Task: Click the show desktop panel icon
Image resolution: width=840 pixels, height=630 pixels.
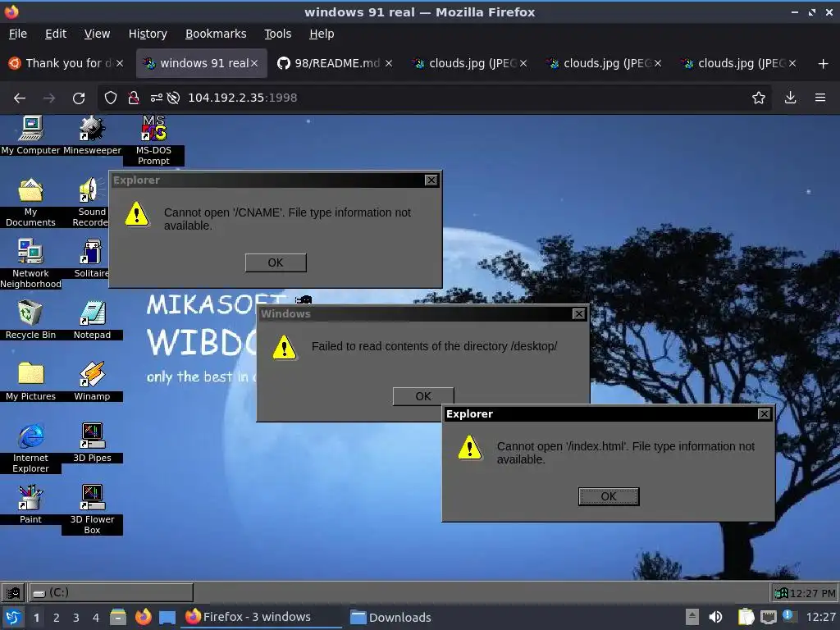Action: 167,617
